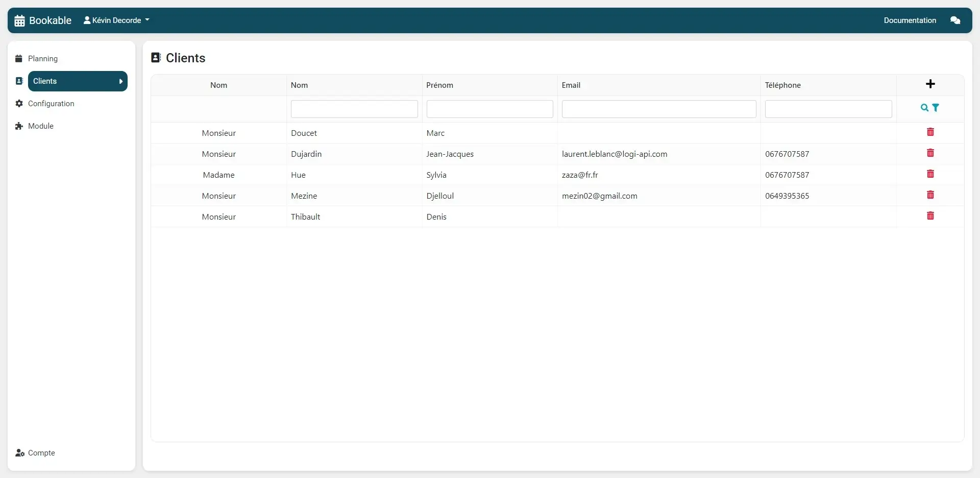Click email laurent.leblanc@logi-api.com
The image size is (980, 478).
pyautogui.click(x=615, y=154)
